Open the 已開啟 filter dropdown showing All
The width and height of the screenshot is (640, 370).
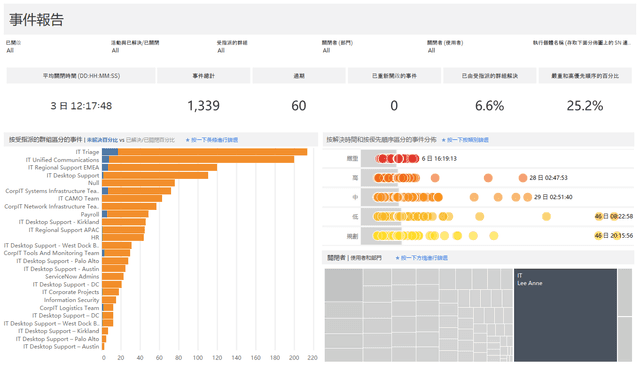[x=11, y=51]
